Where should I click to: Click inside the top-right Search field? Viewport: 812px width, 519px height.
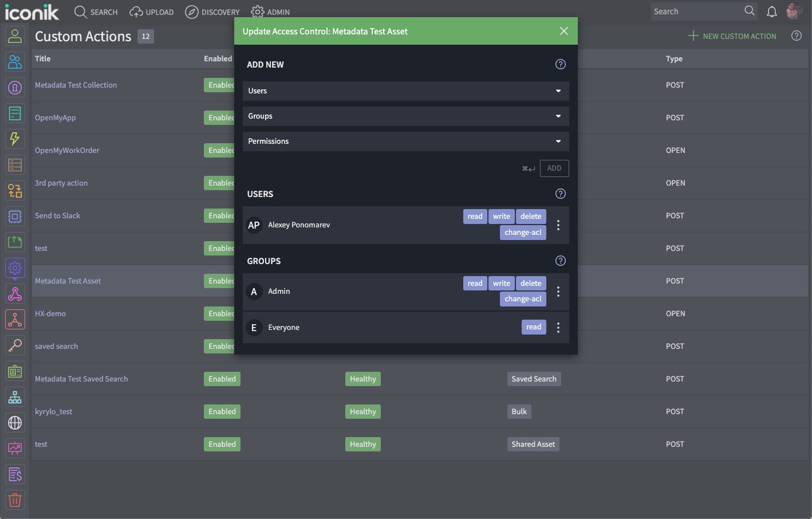pyautogui.click(x=699, y=11)
